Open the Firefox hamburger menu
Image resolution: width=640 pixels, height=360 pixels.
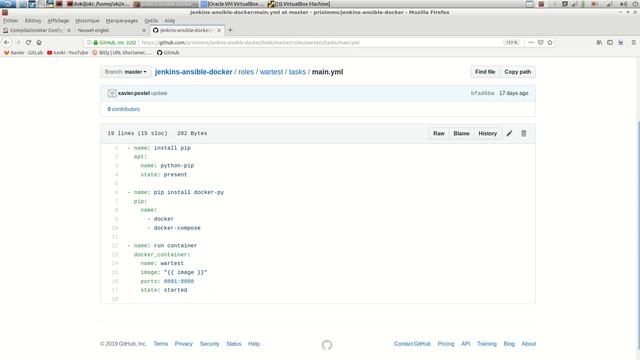(633, 42)
